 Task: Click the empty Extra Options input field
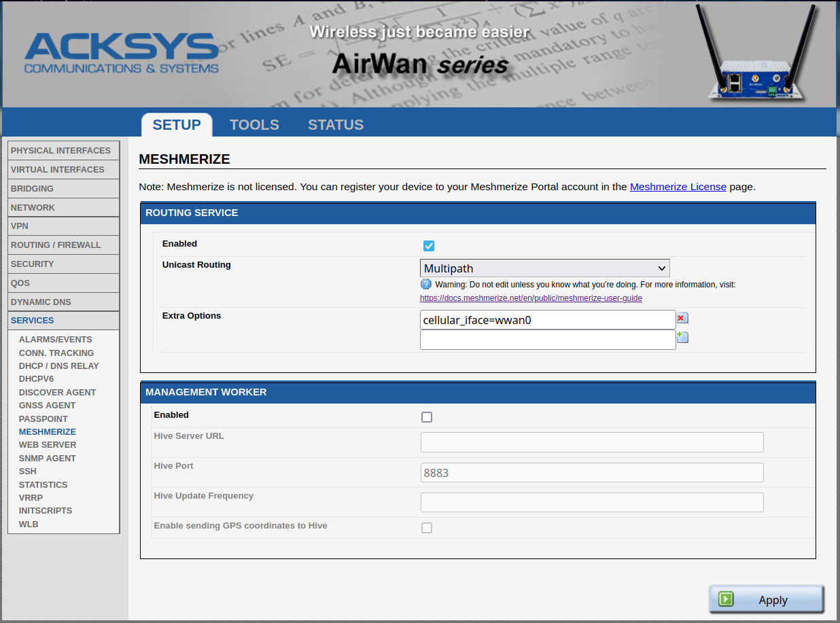[547, 340]
